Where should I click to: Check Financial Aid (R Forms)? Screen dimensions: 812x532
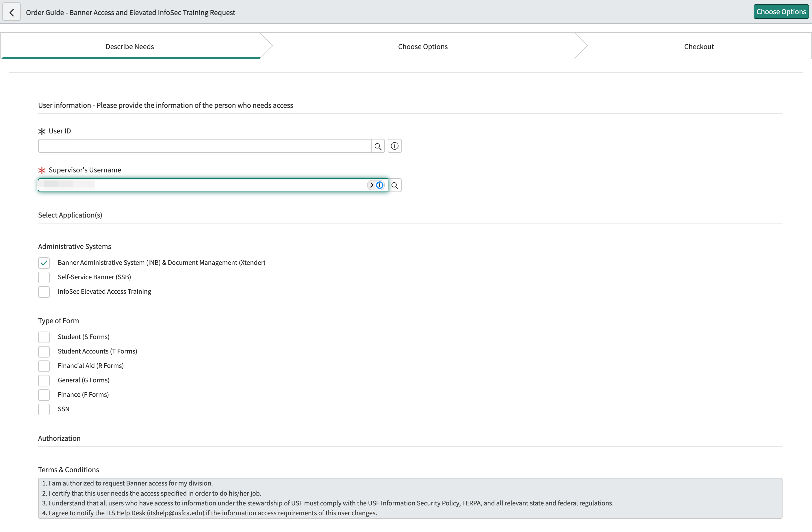click(x=44, y=366)
